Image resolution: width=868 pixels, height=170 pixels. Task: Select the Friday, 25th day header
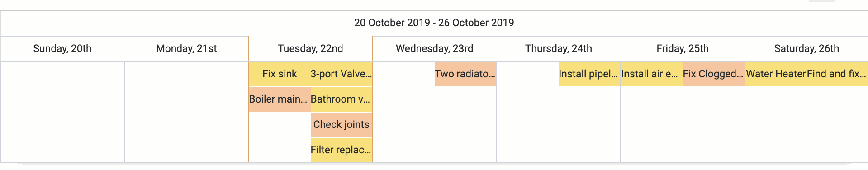(x=683, y=49)
